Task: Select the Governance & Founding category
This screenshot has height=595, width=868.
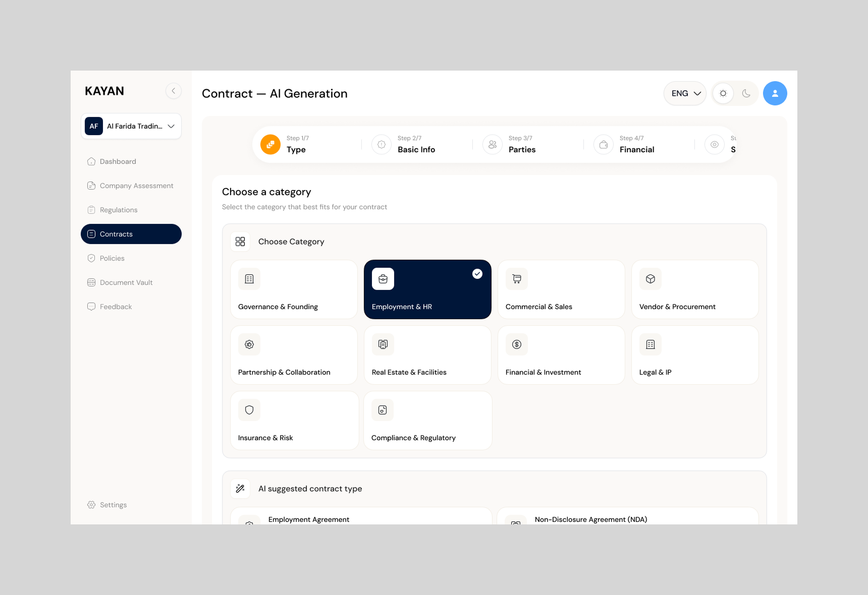Action: (294, 289)
